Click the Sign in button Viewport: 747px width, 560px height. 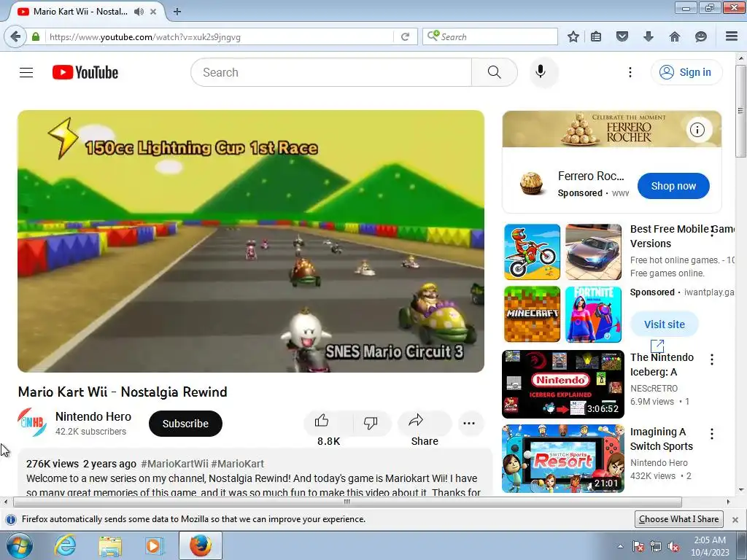[686, 72]
